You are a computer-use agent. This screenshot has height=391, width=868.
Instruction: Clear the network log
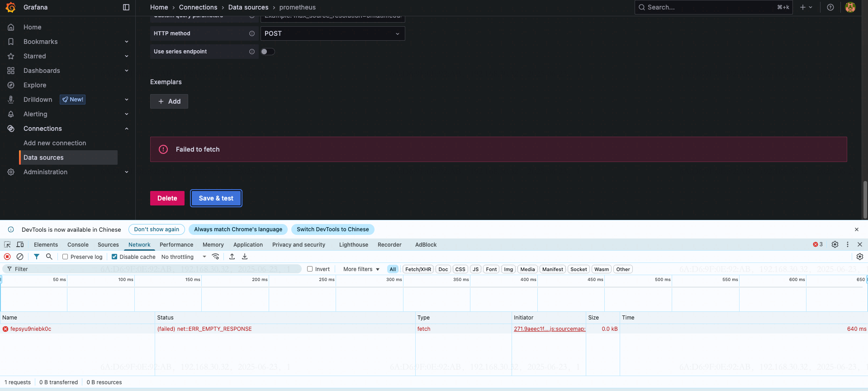20,257
